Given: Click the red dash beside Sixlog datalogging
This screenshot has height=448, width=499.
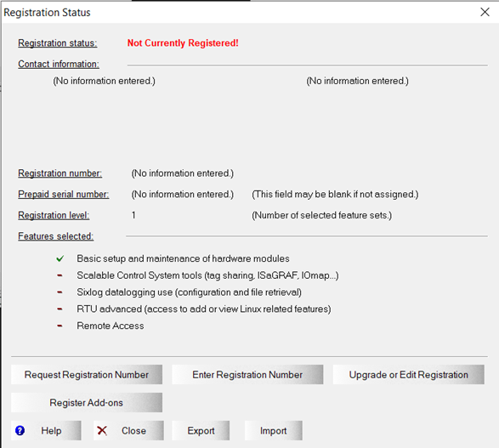Looking at the screenshot, I should point(60,292).
